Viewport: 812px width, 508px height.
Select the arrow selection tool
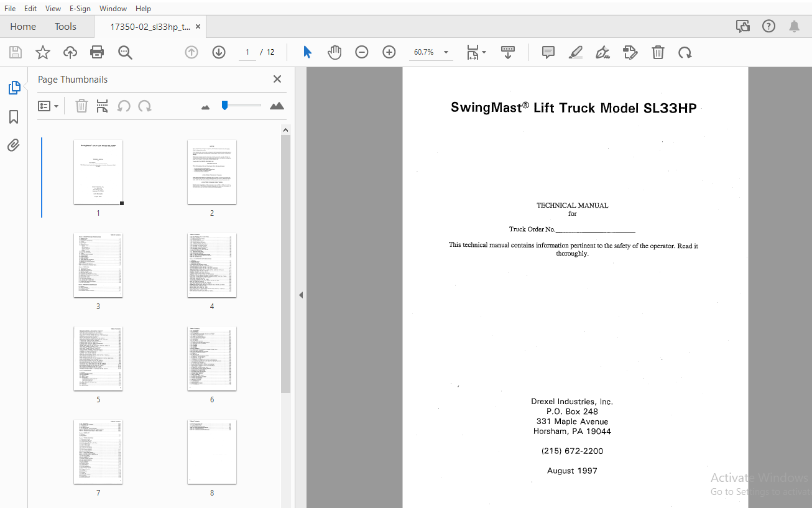click(x=307, y=52)
